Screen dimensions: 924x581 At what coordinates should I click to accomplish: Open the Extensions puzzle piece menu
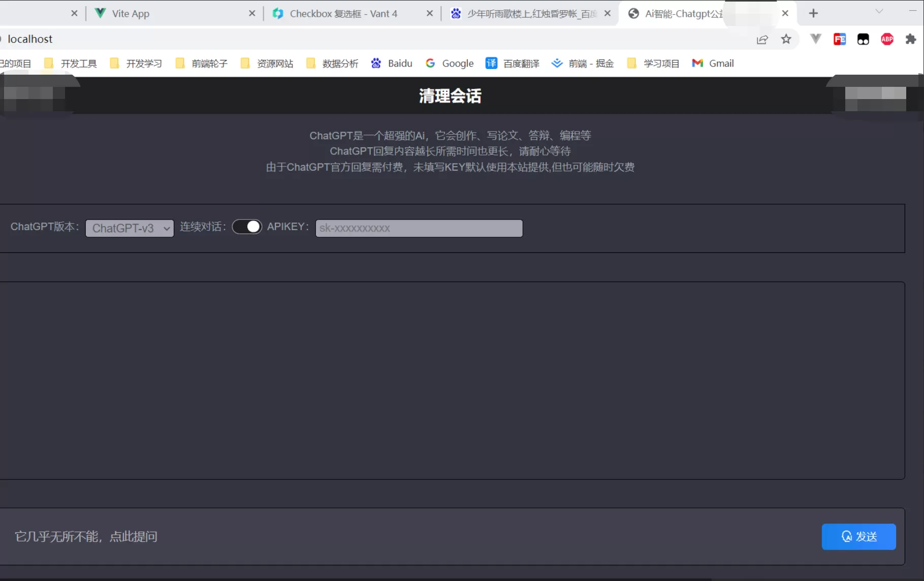(910, 39)
